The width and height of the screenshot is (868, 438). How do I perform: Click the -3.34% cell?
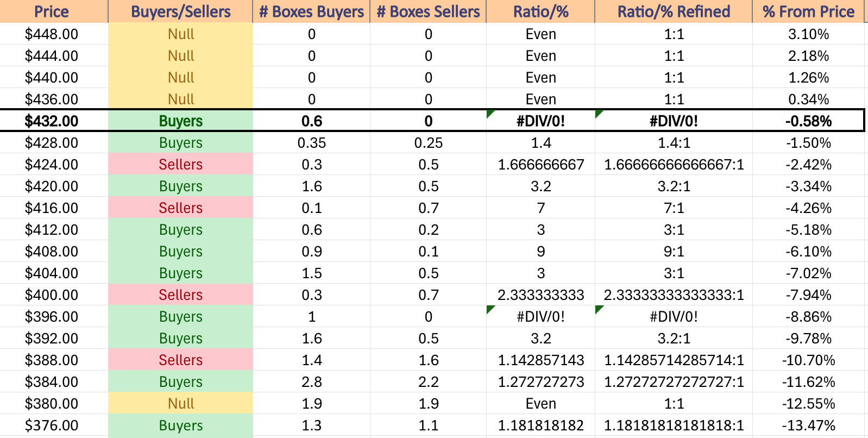[809, 186]
